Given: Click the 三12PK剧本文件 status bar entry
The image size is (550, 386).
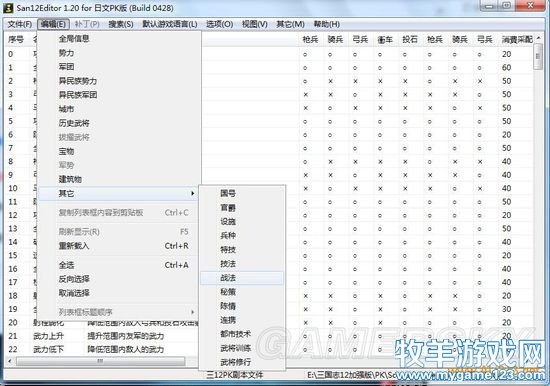Looking at the screenshot, I should 235,375.
